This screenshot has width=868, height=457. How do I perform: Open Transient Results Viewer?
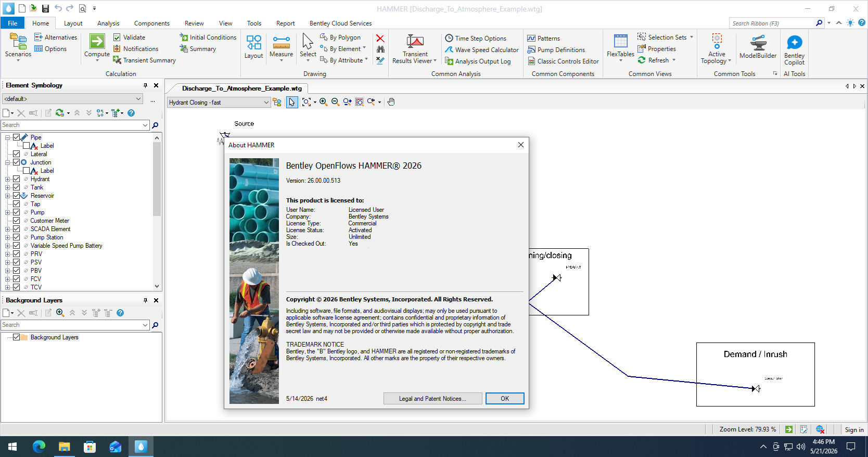click(x=415, y=49)
